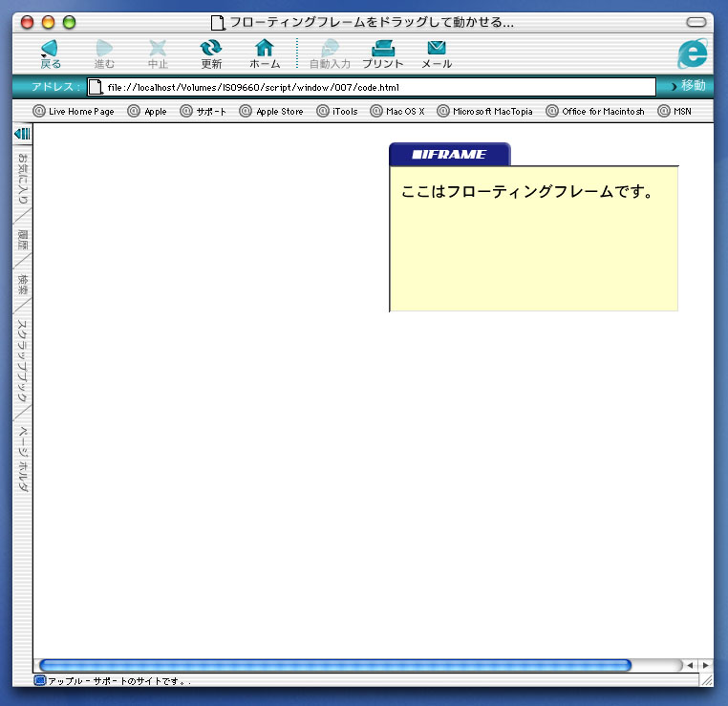The width and height of the screenshot is (728, 706).
Task: Click the Internet Explorer logo icon
Action: pyautogui.click(x=692, y=53)
